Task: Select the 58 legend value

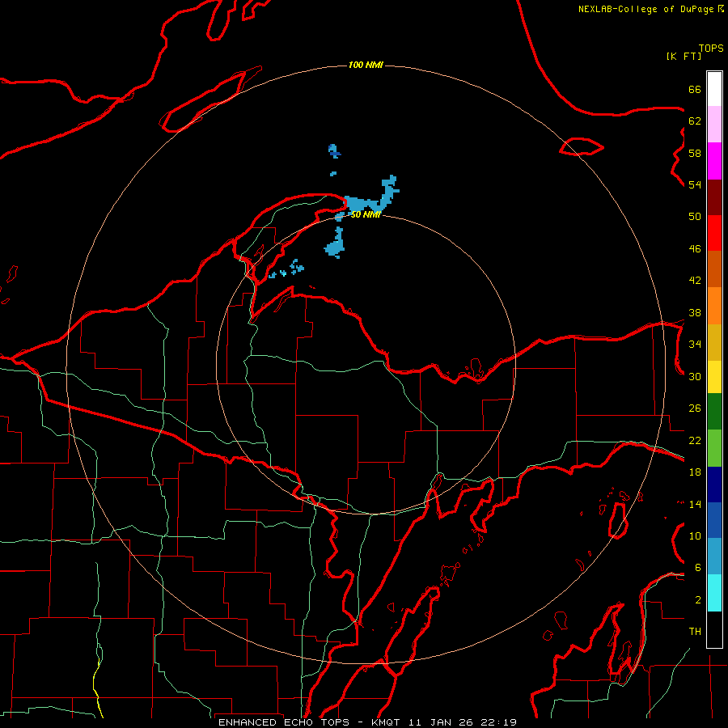Action: [x=695, y=153]
